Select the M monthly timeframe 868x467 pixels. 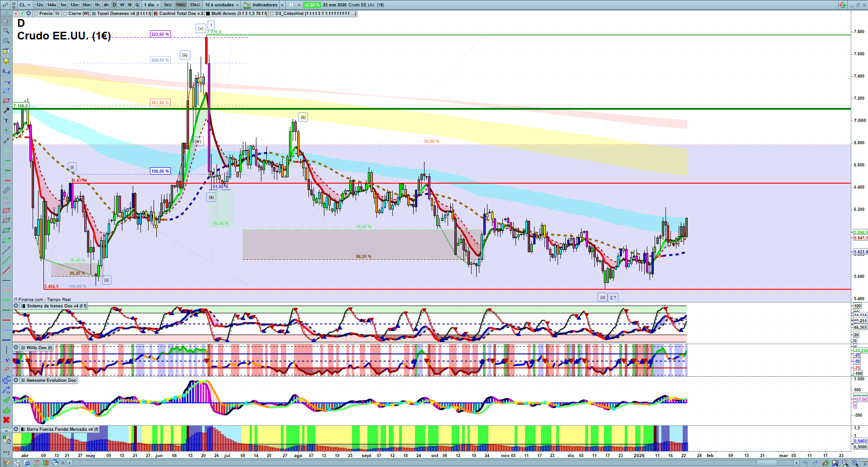click(x=130, y=5)
